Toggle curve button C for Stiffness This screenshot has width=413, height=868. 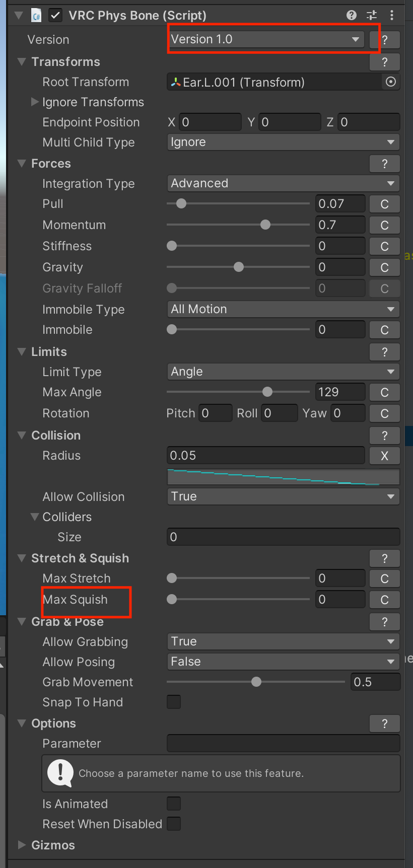point(385,246)
